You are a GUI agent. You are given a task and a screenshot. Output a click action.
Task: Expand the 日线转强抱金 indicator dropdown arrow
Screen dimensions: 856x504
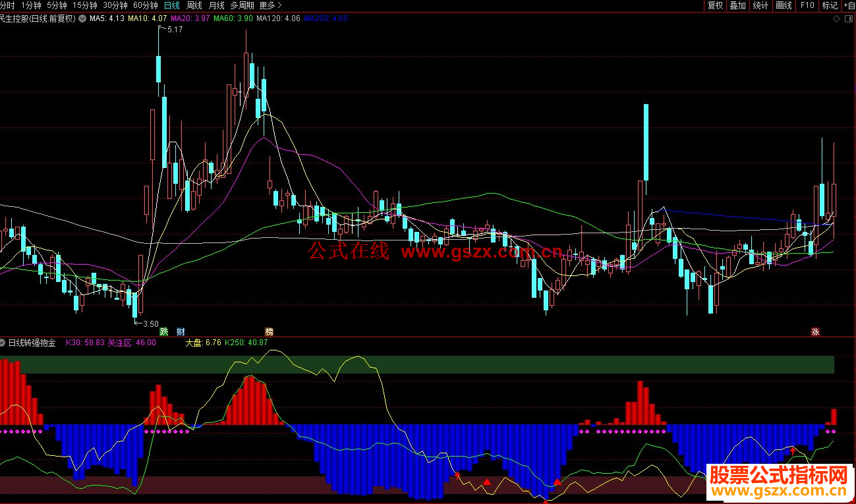3,343
